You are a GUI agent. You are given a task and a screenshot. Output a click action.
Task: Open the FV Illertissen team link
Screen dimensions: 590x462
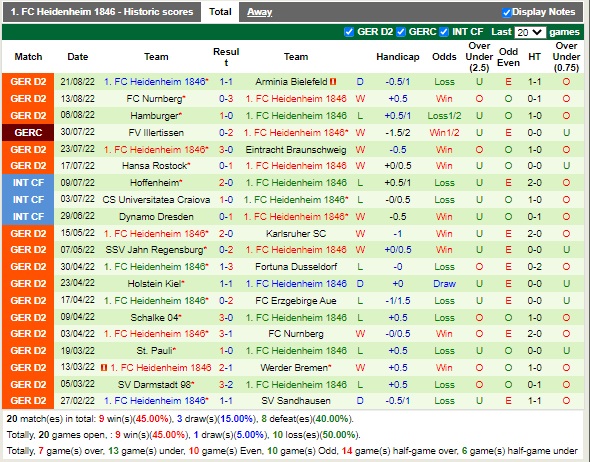click(x=156, y=132)
